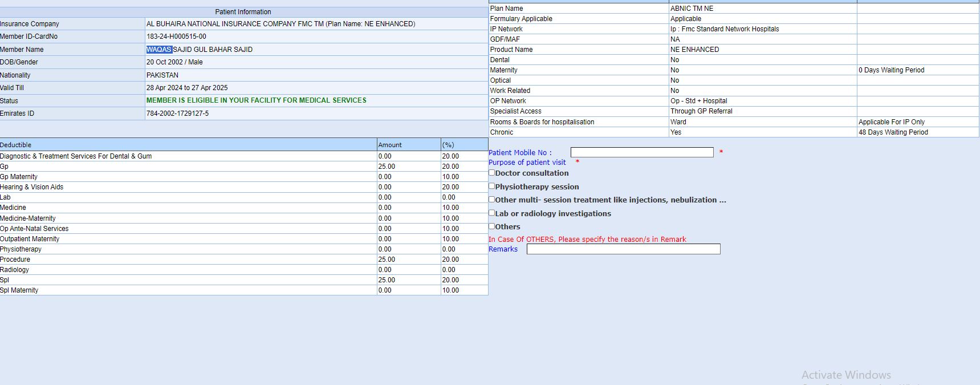Select the Emirates ID number value

[x=177, y=114]
